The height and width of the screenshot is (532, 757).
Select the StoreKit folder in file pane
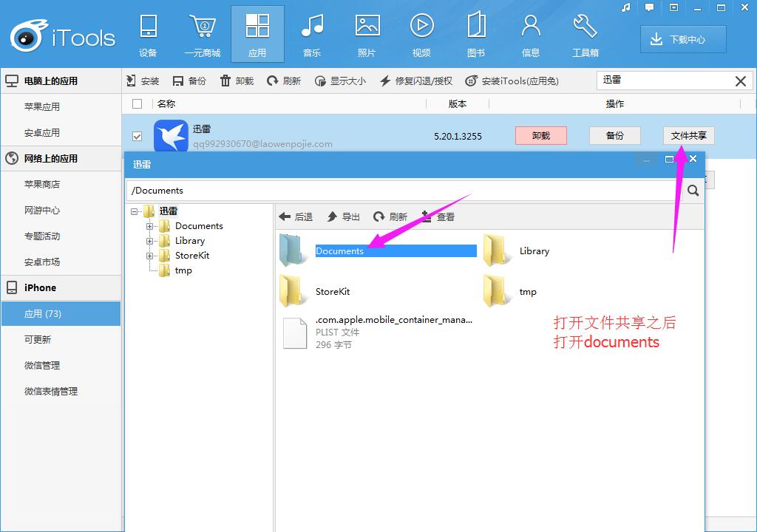[x=315, y=291]
